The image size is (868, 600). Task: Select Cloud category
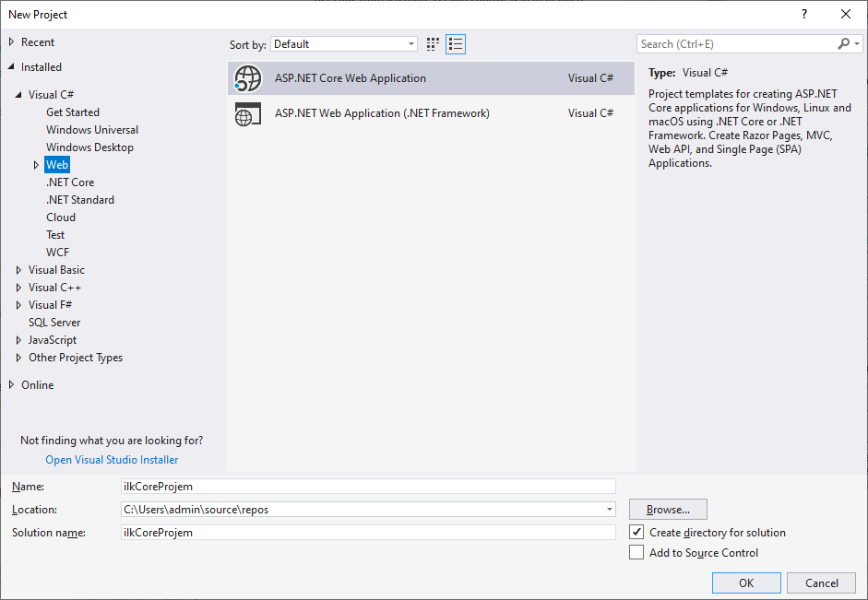[x=61, y=218]
